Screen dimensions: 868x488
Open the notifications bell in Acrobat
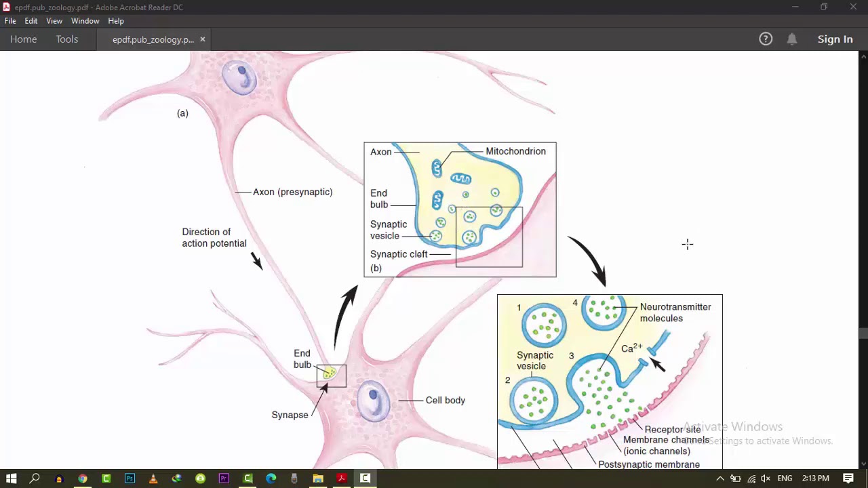792,39
